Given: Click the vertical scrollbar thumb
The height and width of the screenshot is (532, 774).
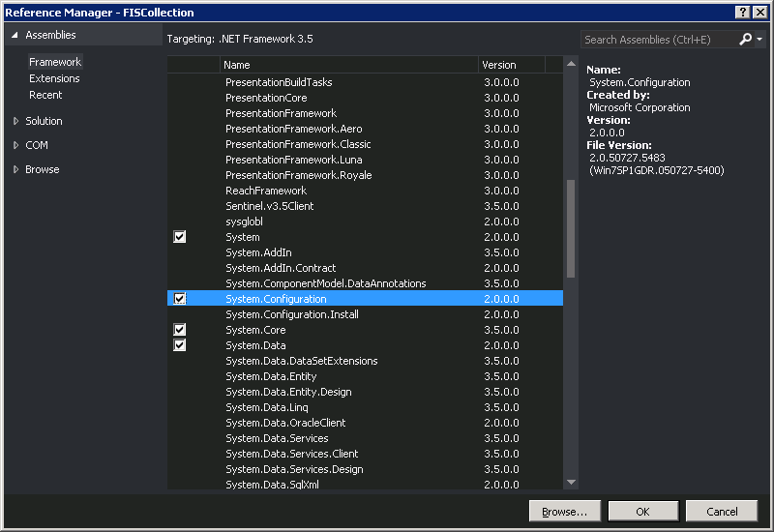Looking at the screenshot, I should tap(571, 228).
